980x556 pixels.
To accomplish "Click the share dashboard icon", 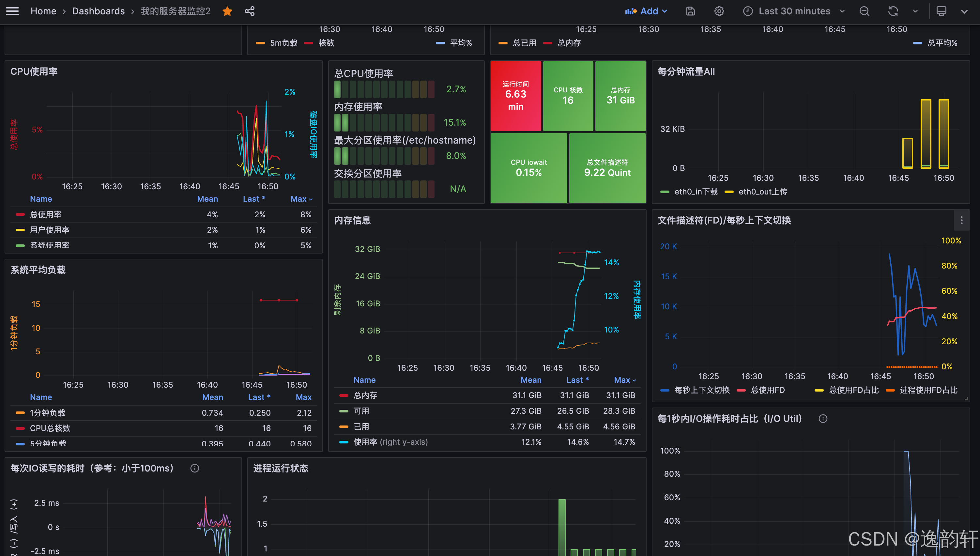I will coord(249,11).
